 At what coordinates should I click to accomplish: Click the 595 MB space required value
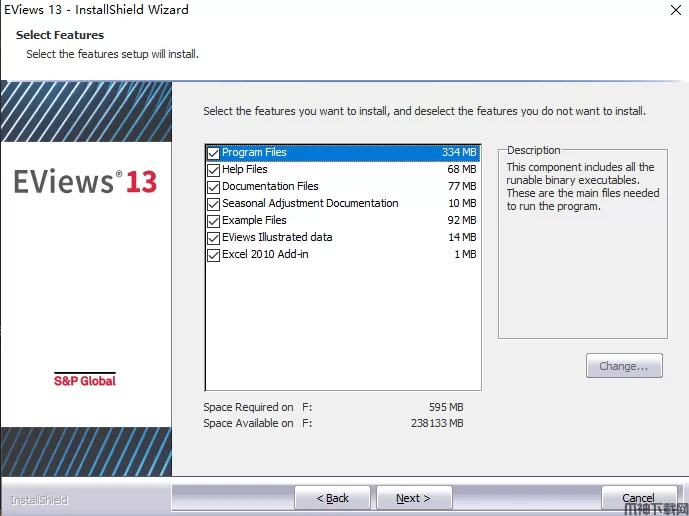point(446,407)
